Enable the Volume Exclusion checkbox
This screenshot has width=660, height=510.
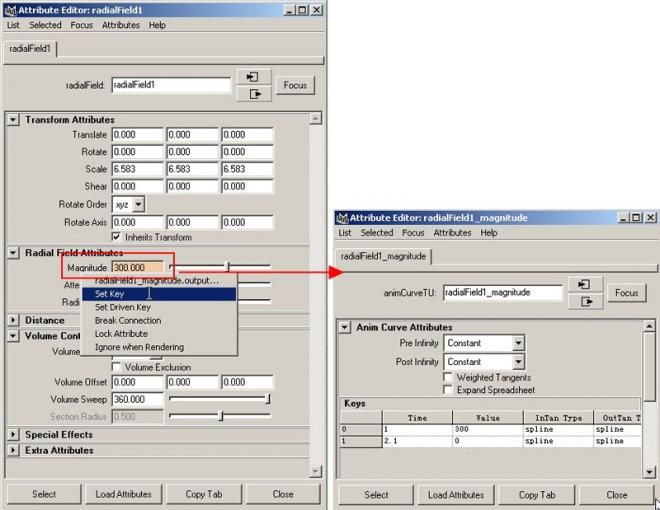click(x=117, y=367)
